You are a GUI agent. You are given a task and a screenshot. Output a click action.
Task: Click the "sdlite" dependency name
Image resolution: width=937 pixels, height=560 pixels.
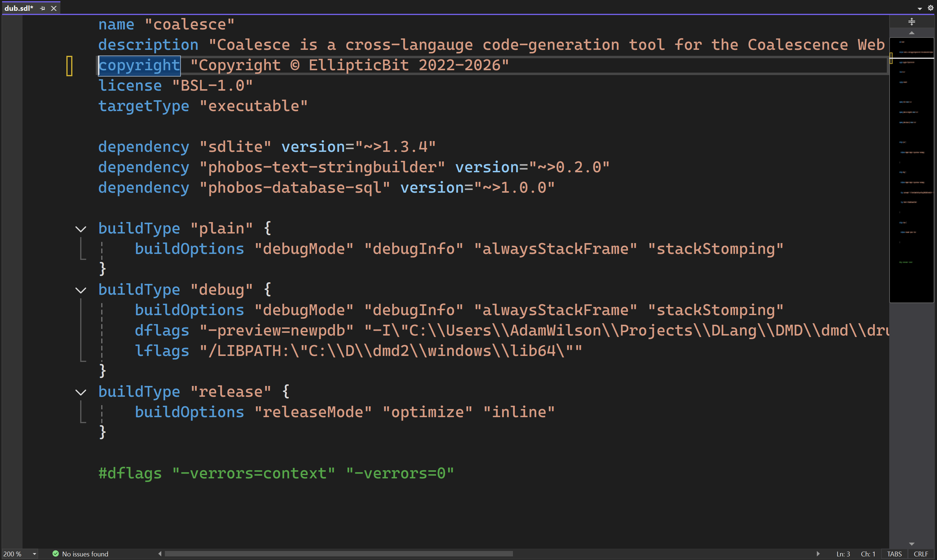(235, 147)
